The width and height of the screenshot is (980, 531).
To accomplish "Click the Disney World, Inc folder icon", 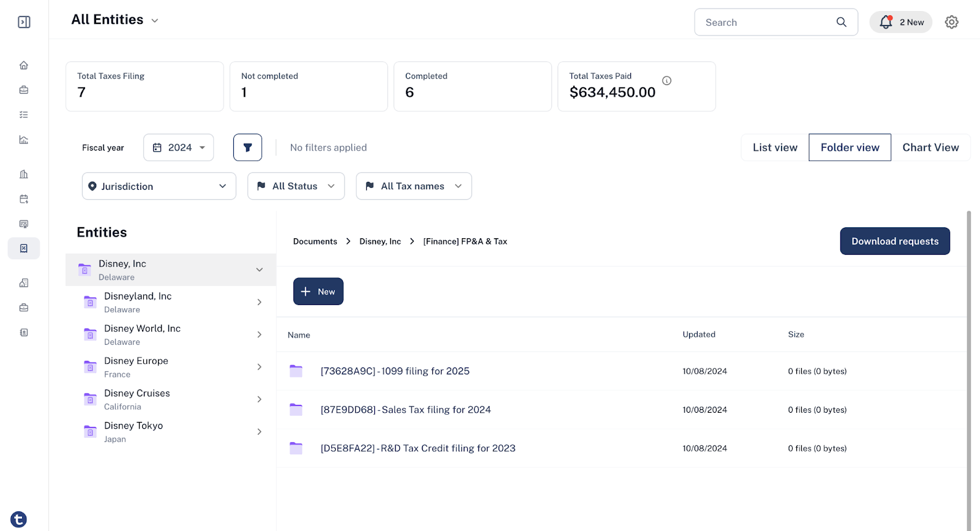I will [90, 334].
